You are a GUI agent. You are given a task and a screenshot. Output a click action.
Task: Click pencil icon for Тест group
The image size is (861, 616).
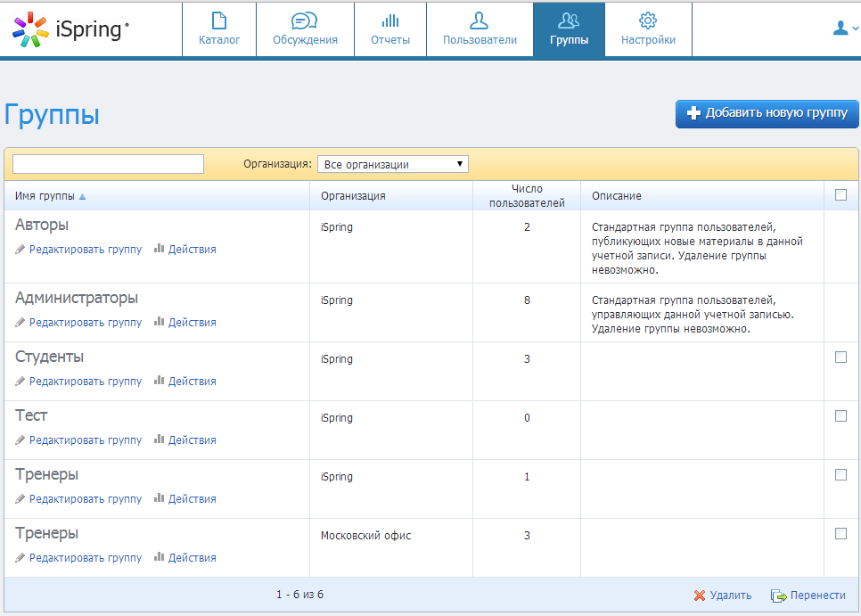coord(20,439)
